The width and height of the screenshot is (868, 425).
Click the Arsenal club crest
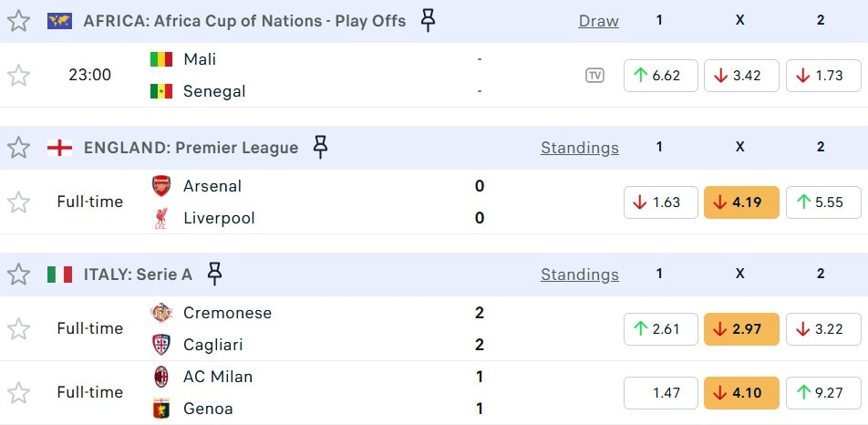(x=161, y=186)
